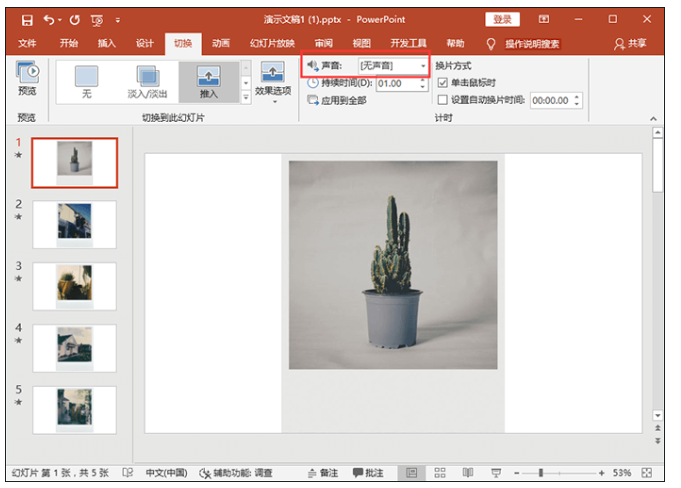681x488 pixels.
Task: Enable auto advance time (设置自动换片时间) checkbox
Action: pos(443,100)
